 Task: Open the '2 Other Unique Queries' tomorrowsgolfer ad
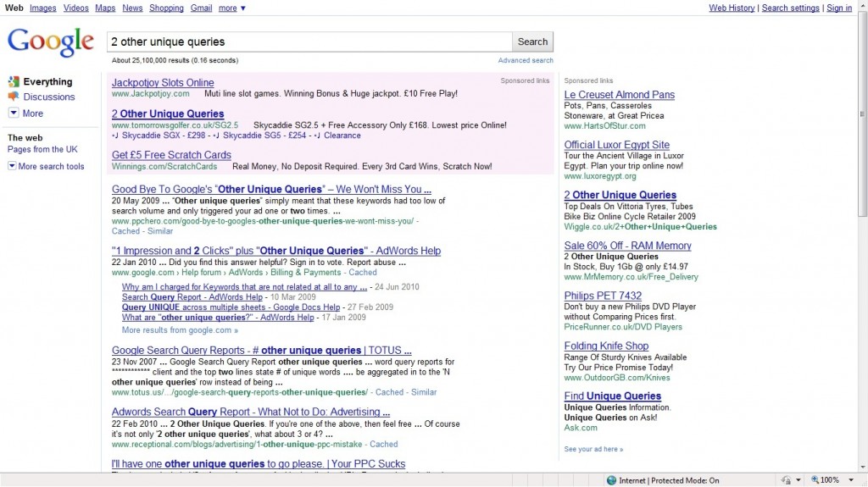168,114
